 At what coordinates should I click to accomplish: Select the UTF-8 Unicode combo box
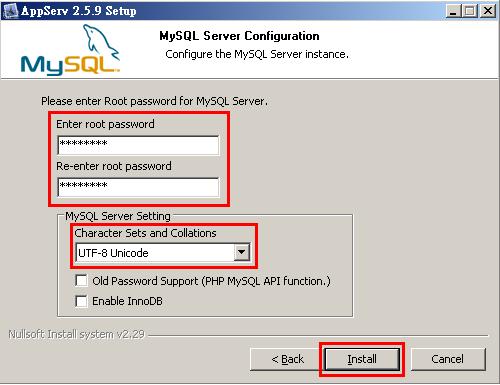(x=163, y=252)
